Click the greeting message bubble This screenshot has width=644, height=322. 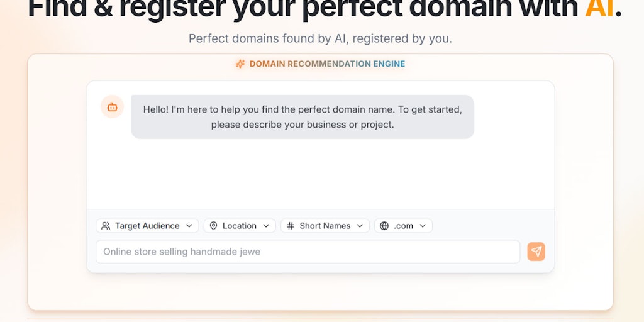coord(303,117)
